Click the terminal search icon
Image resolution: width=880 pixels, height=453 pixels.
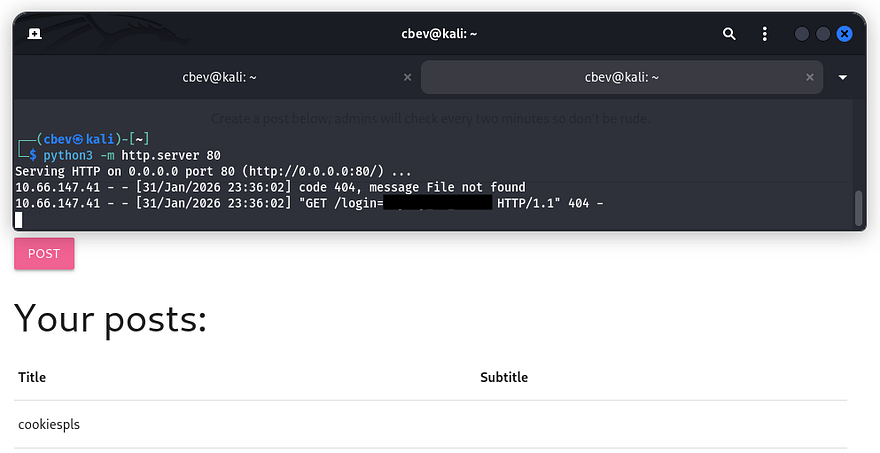click(x=729, y=34)
